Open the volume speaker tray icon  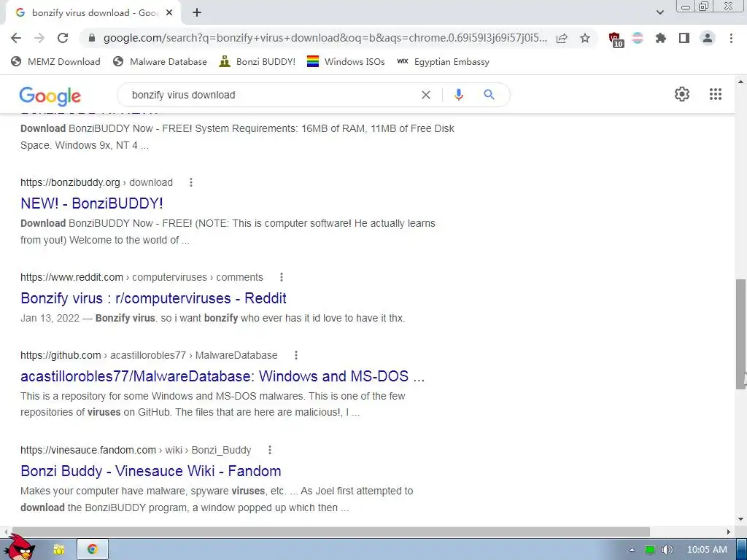(x=667, y=550)
